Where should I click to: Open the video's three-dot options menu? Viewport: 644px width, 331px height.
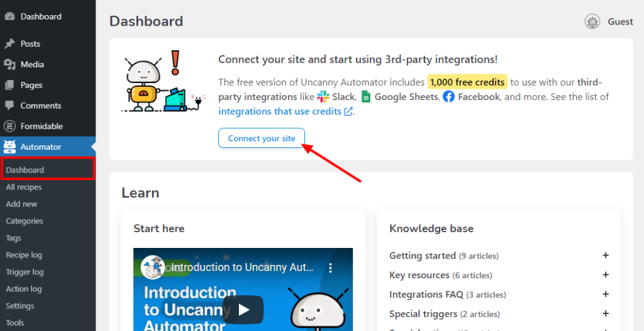[x=331, y=268]
